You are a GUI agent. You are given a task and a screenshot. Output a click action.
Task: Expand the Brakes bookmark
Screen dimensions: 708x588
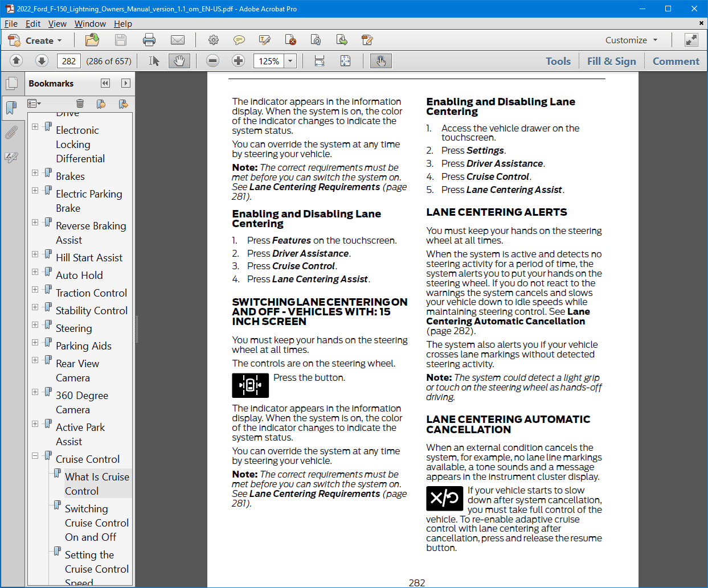point(35,173)
